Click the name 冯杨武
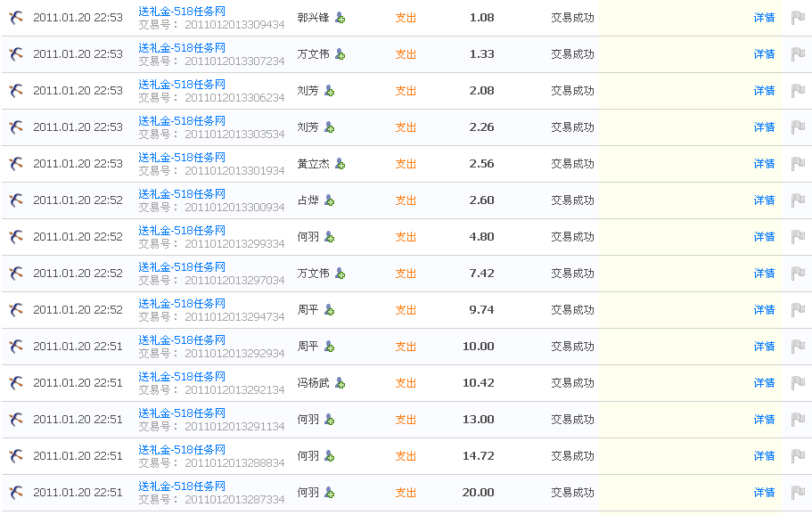This screenshot has width=812, height=515. pos(313,383)
